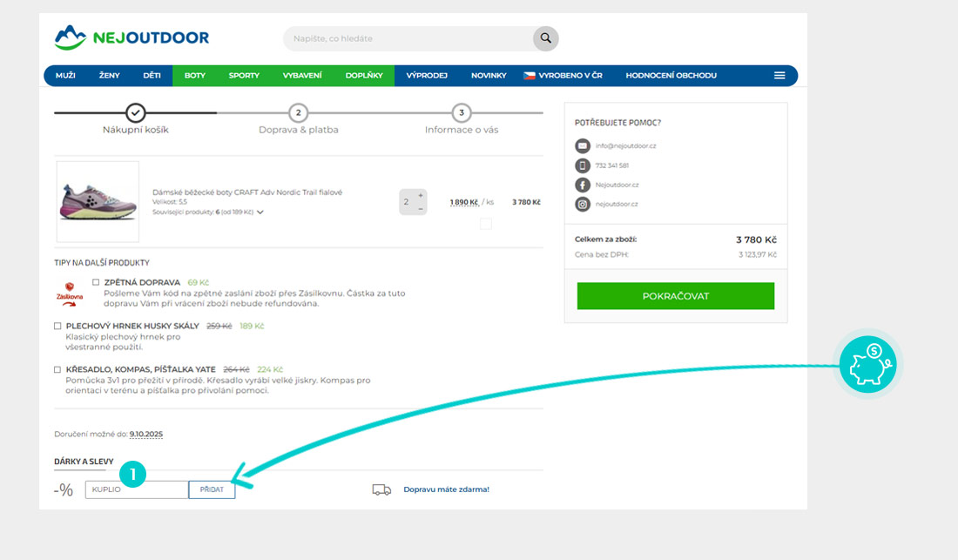This screenshot has height=560, width=958.
Task: Check the Křesadlo, kompas, píšťalka Yate checkbox
Action: tap(57, 369)
